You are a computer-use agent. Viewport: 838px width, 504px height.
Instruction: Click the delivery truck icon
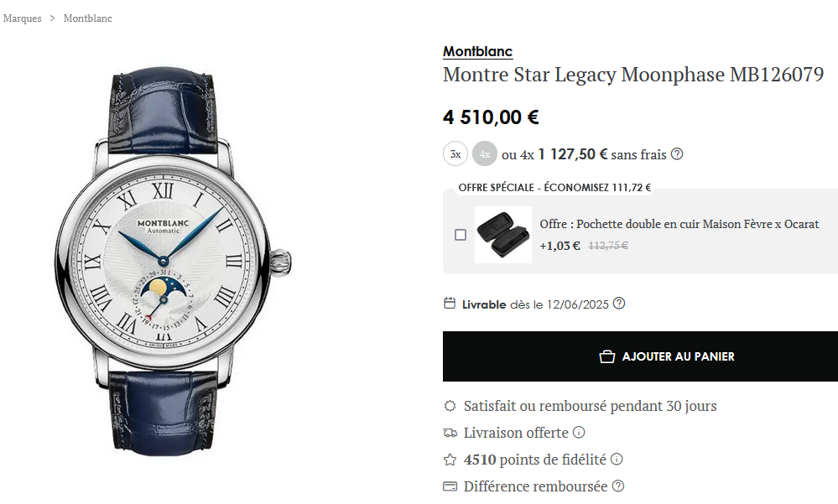[450, 433]
